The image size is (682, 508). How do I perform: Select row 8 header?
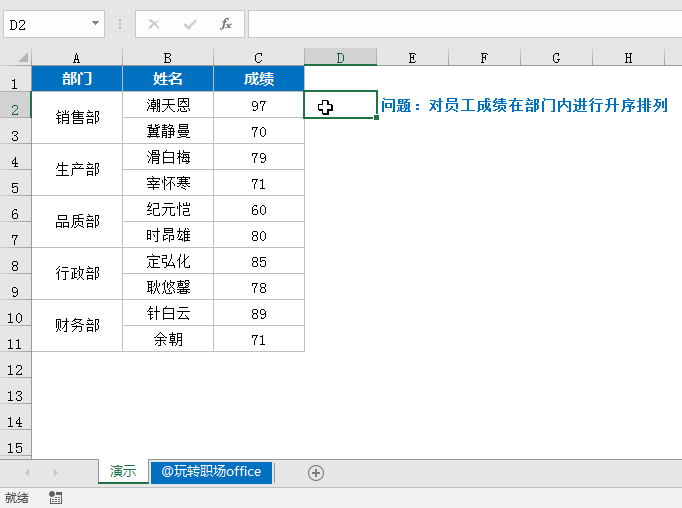click(15, 261)
